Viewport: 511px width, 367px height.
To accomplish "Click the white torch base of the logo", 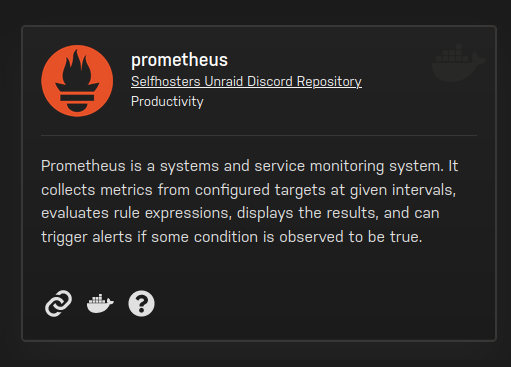I will [x=77, y=100].
